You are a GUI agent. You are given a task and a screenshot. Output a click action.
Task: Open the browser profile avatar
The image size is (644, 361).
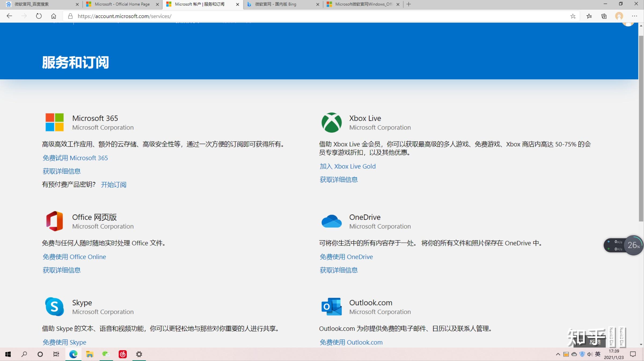pos(619,16)
